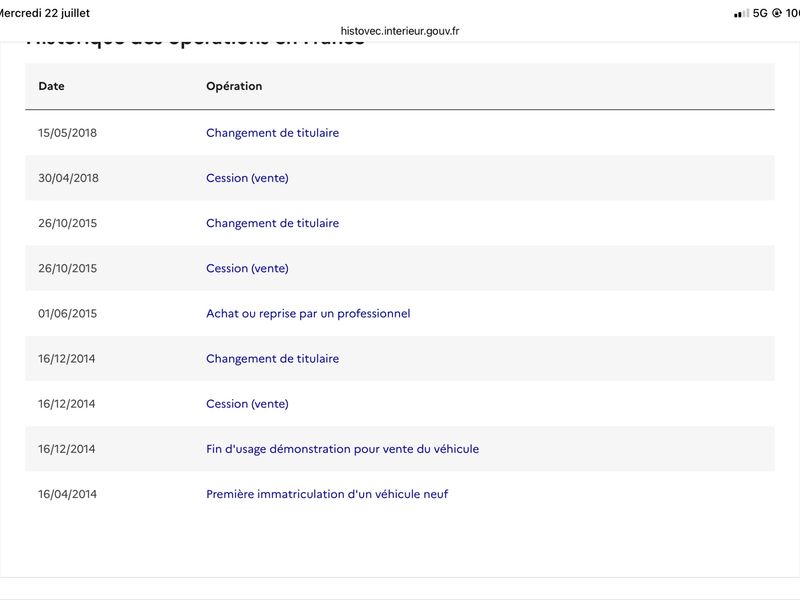Select the date 30/04/2018
Viewport: 800px width, 600px height.
click(x=68, y=178)
